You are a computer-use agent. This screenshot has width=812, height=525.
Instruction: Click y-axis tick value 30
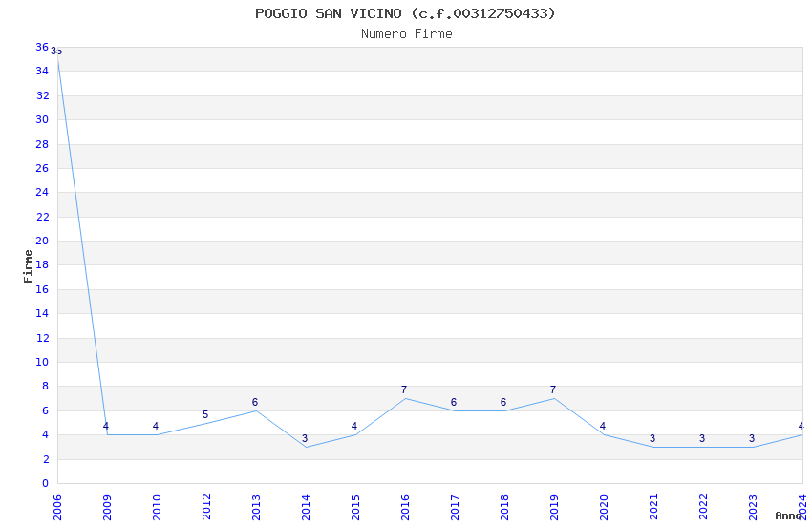click(x=42, y=119)
